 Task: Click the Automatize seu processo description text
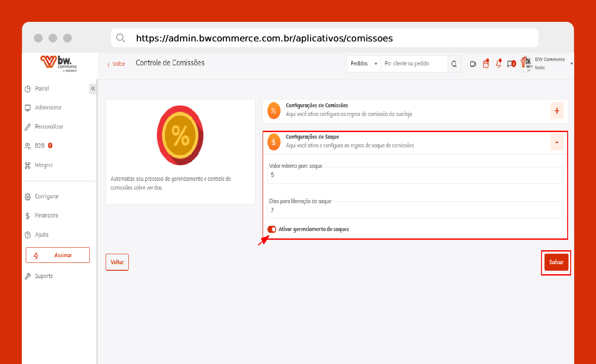click(171, 184)
